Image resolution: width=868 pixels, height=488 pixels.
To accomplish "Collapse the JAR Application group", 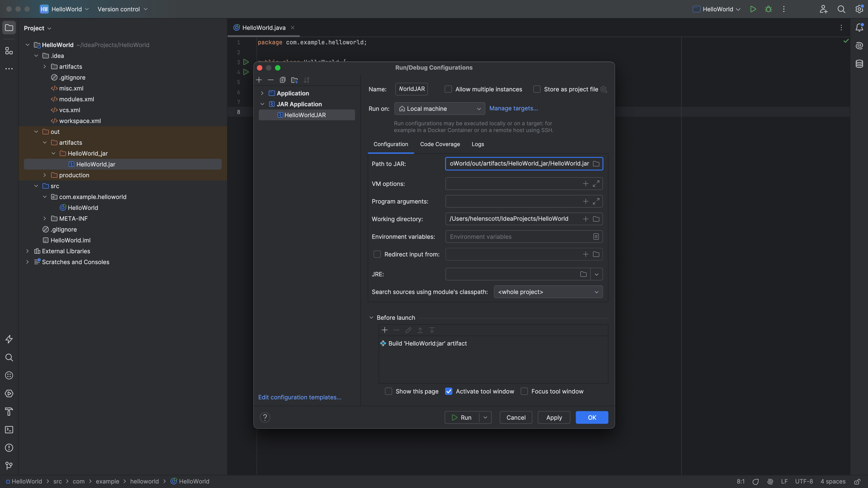I will click(x=263, y=104).
